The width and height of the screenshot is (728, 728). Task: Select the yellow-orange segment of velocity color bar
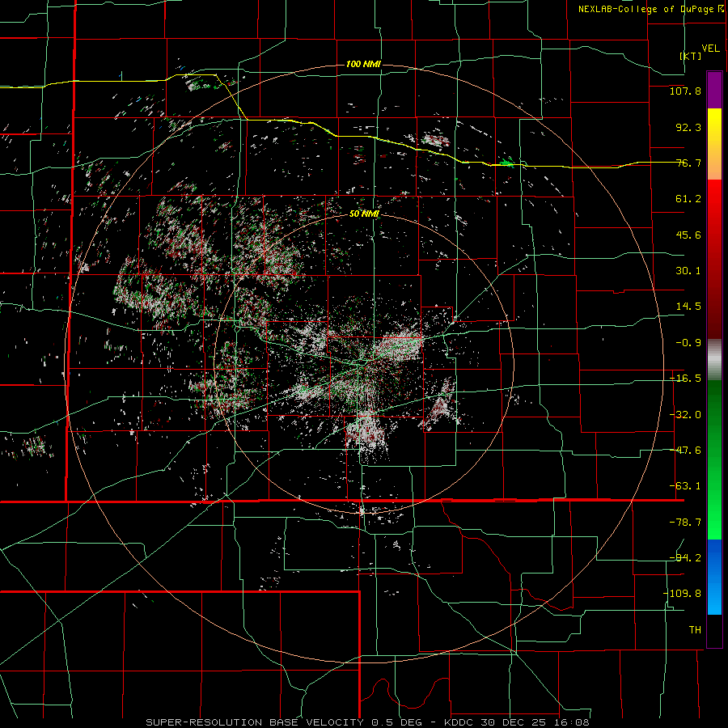coord(714,144)
